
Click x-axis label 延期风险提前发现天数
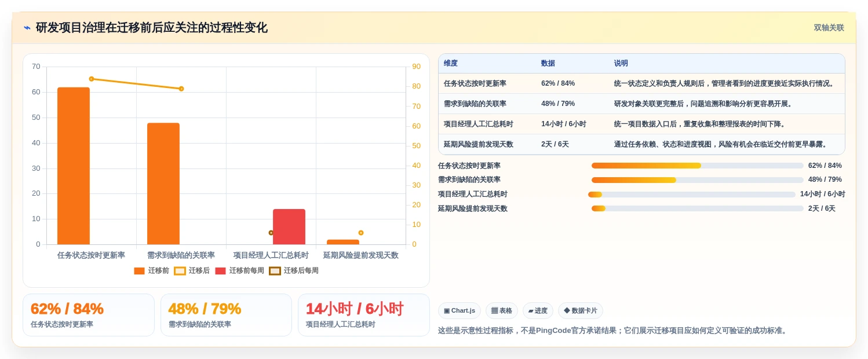pos(361,255)
